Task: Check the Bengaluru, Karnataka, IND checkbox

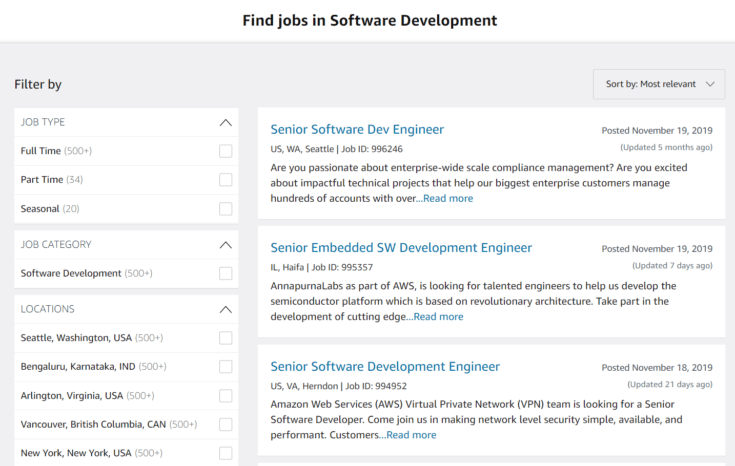Action: (x=225, y=367)
